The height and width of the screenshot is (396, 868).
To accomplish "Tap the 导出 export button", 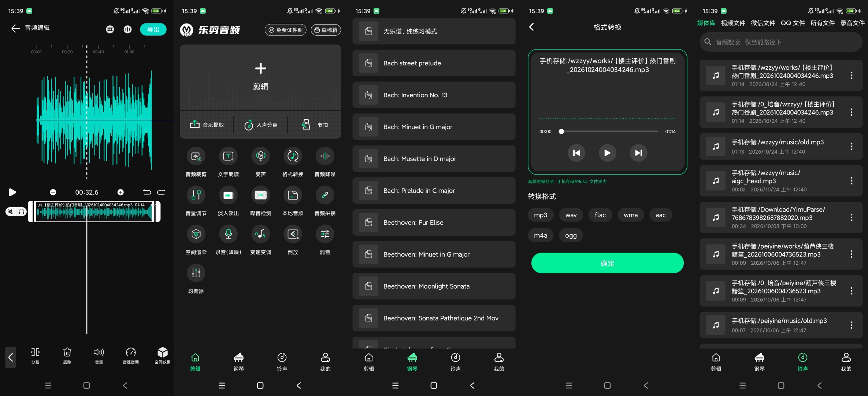I will point(153,29).
